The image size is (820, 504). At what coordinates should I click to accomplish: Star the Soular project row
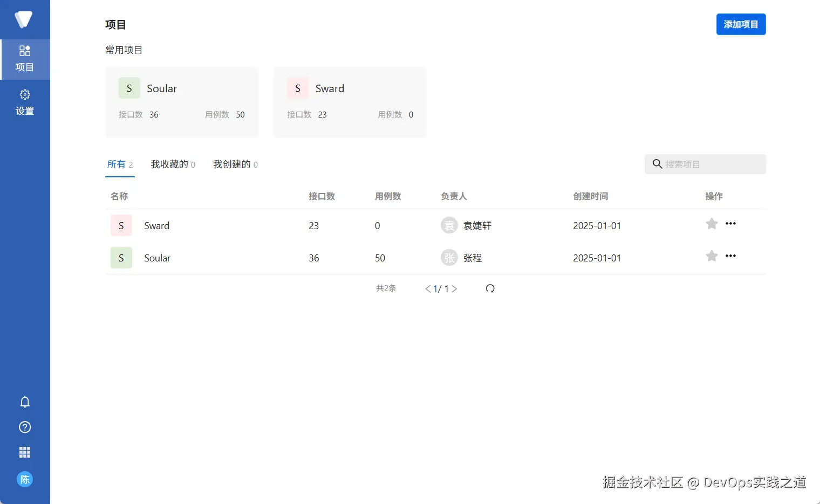tap(712, 256)
